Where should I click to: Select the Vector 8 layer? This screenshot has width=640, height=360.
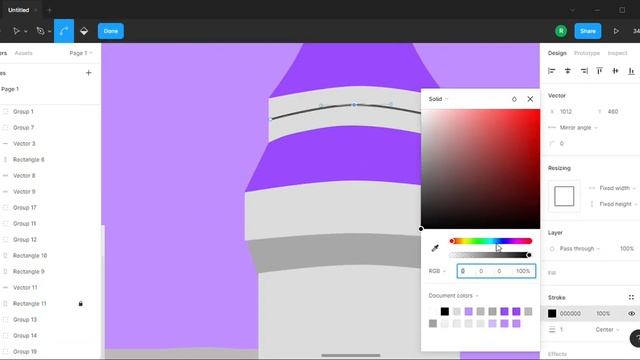coord(24,176)
